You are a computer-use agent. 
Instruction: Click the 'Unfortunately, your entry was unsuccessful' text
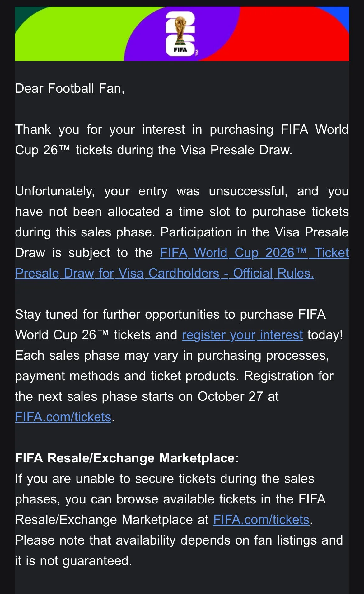click(149, 191)
